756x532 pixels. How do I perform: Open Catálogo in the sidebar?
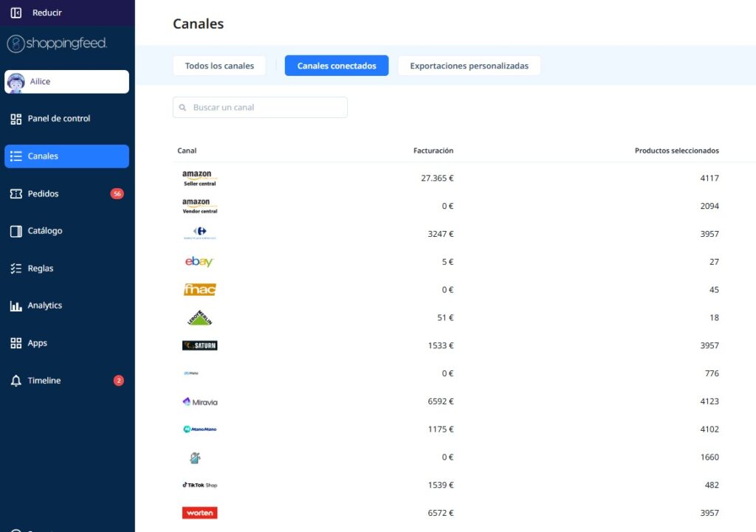[66, 231]
